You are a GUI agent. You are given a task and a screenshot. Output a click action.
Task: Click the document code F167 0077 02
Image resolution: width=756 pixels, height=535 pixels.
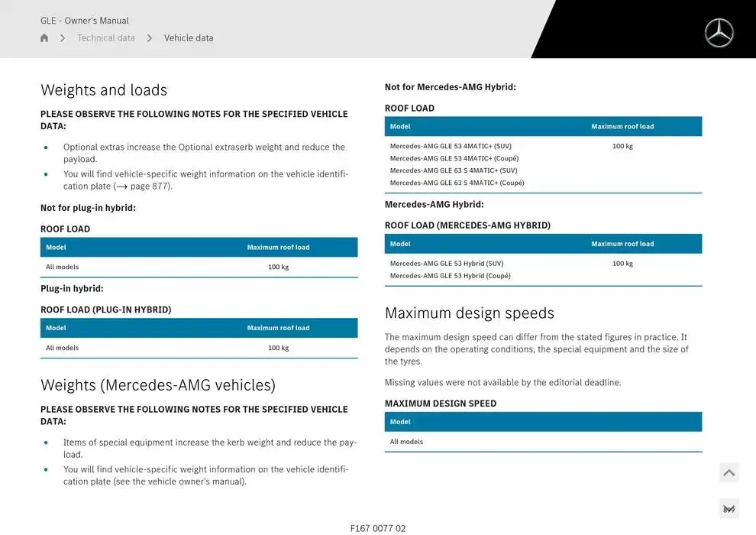point(378,528)
